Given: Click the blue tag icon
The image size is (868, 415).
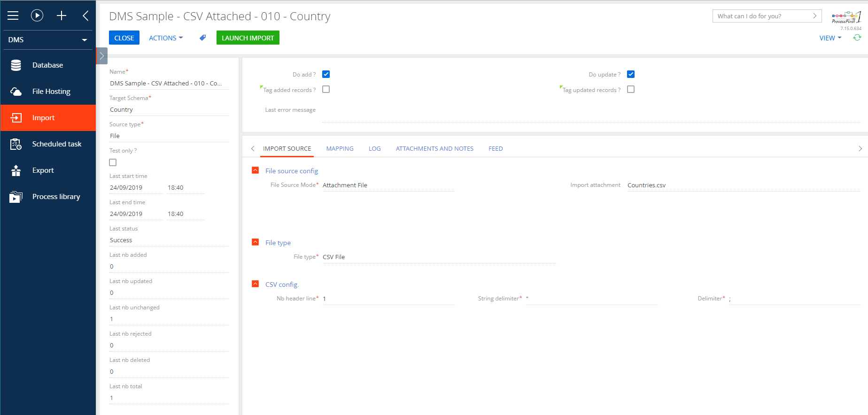Looking at the screenshot, I should tap(202, 38).
